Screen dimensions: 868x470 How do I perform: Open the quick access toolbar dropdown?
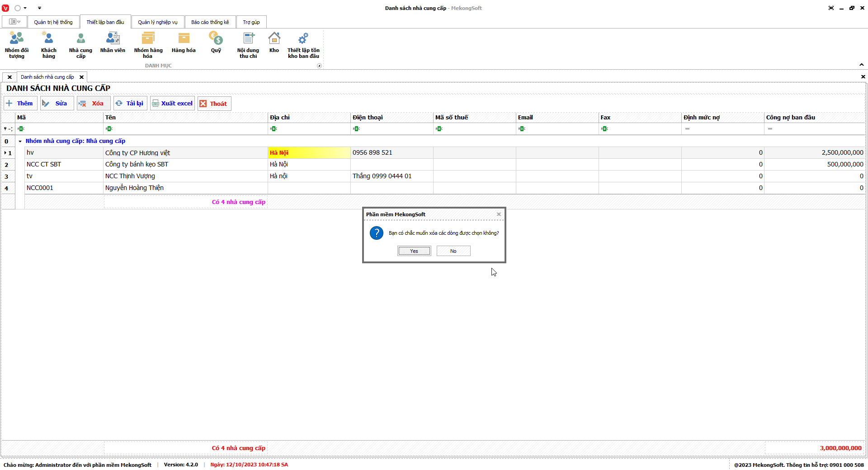pos(39,8)
